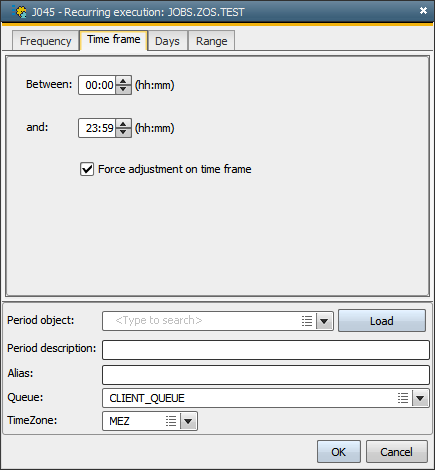
Task: Focus the Alias text field
Action: click(x=266, y=375)
